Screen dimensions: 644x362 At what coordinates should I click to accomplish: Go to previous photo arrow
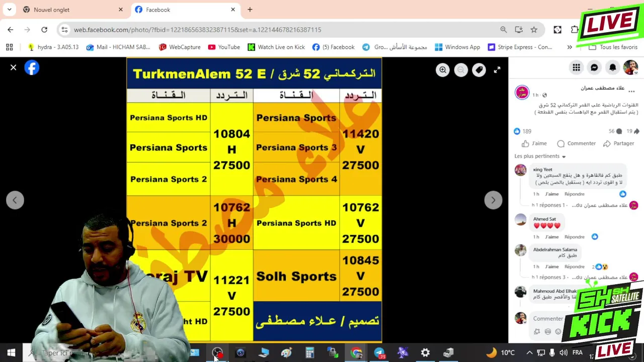pos(15,200)
